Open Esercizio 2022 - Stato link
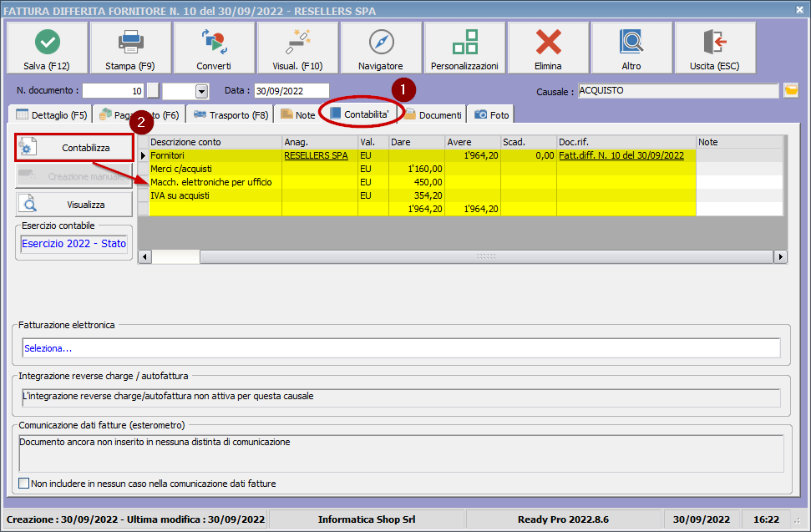The width and height of the screenshot is (811, 532). [74, 244]
